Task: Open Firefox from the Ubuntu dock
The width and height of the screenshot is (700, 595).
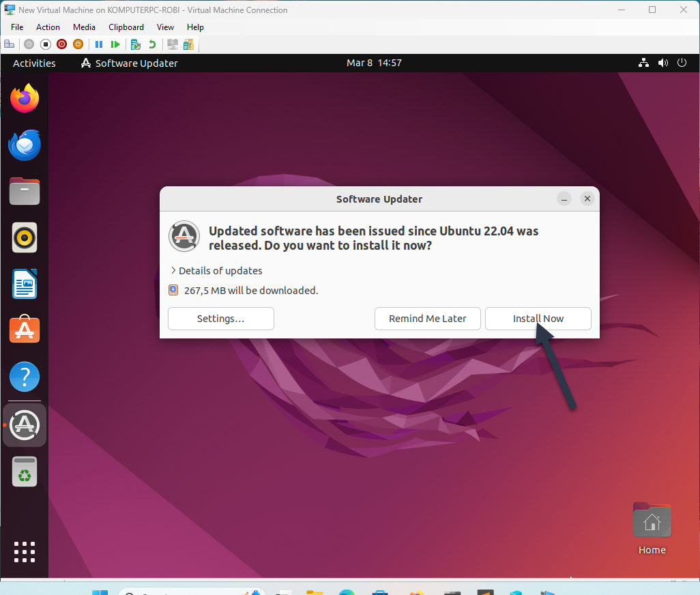Action: coord(24,98)
